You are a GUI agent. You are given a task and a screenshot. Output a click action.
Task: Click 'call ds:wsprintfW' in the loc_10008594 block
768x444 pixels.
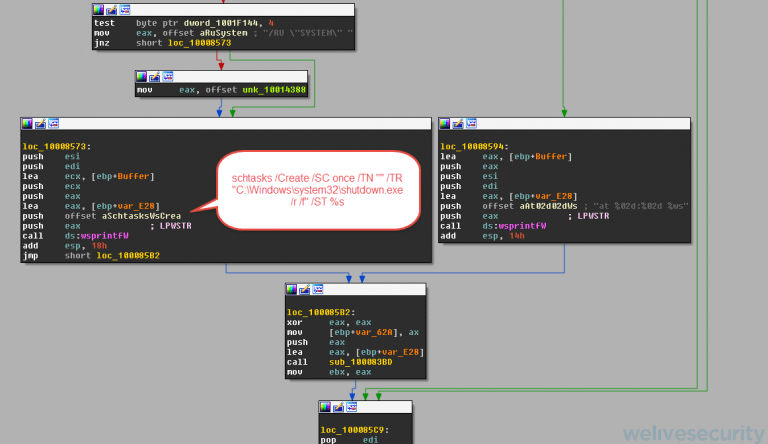coord(493,226)
